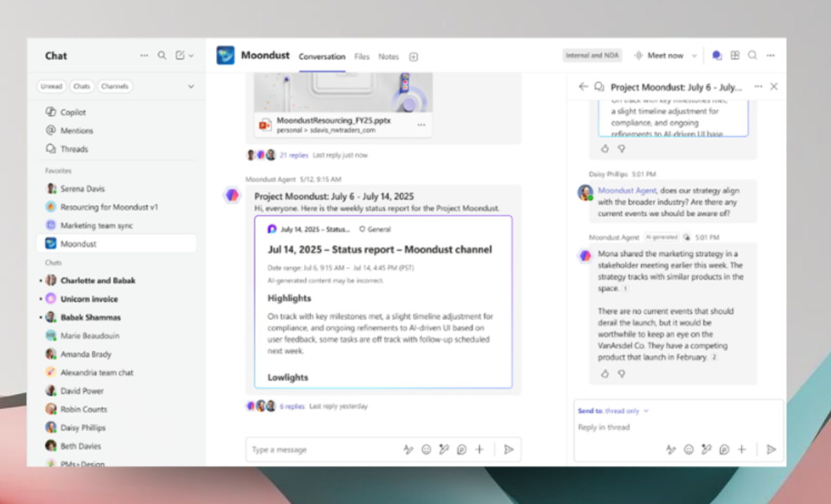Image resolution: width=831 pixels, height=504 pixels.
Task: Open the apps grid icon in channel header
Action: 734,55
